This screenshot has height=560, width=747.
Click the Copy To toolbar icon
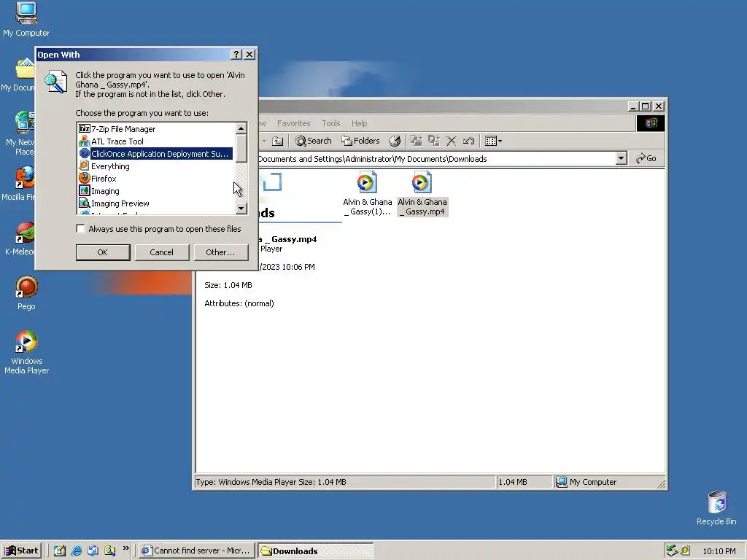point(433,141)
